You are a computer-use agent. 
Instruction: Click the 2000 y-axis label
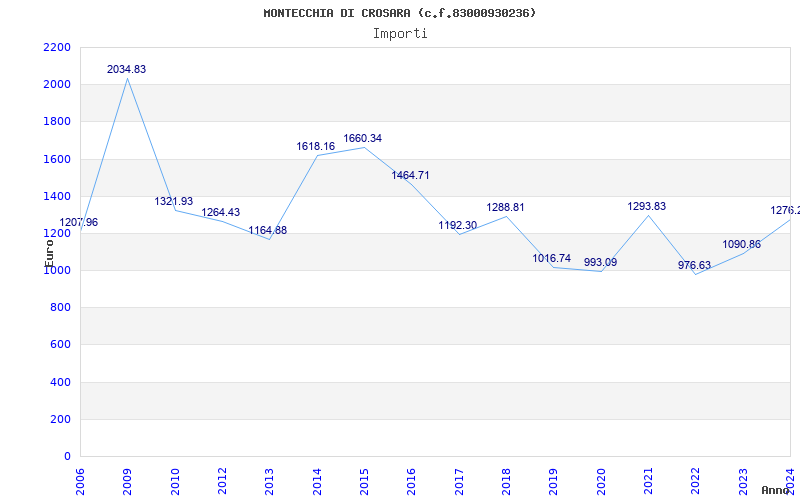[x=57, y=85]
